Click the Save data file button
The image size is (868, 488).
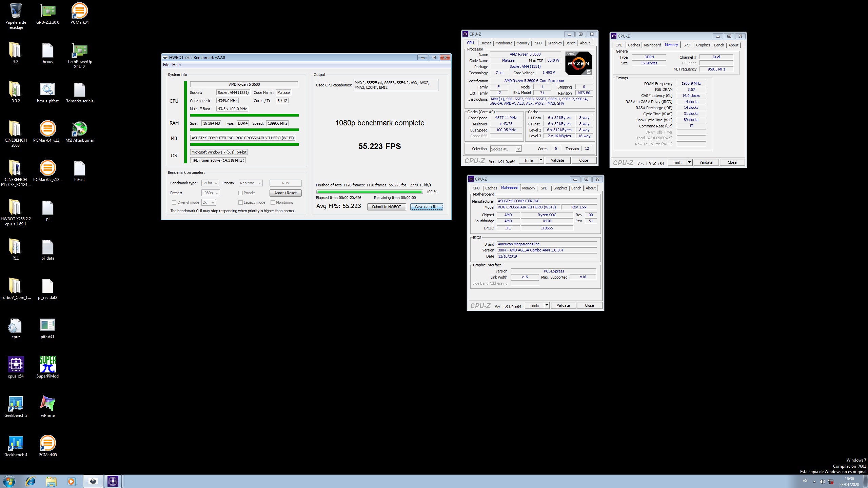point(426,207)
